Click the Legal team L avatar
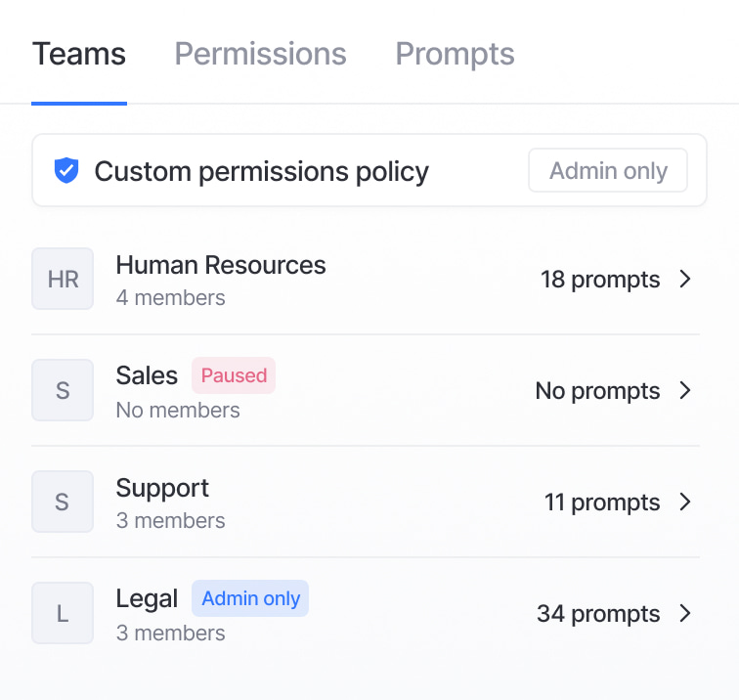 (63, 613)
